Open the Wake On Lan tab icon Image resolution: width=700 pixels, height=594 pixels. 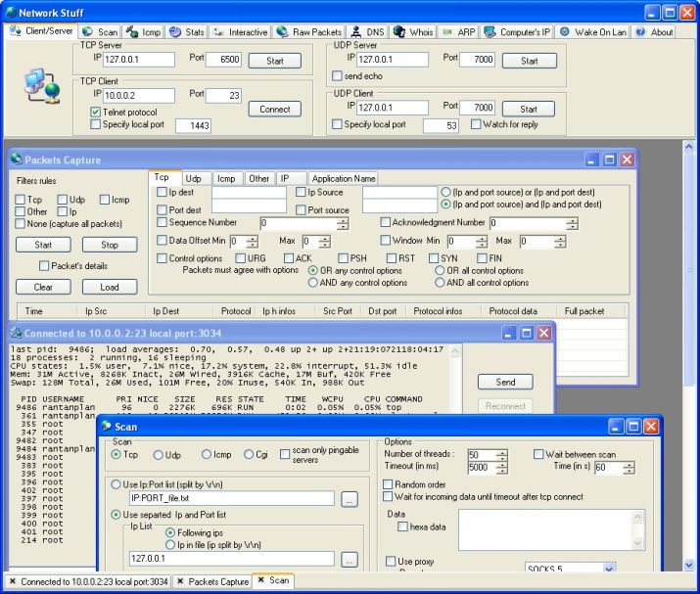tap(564, 31)
